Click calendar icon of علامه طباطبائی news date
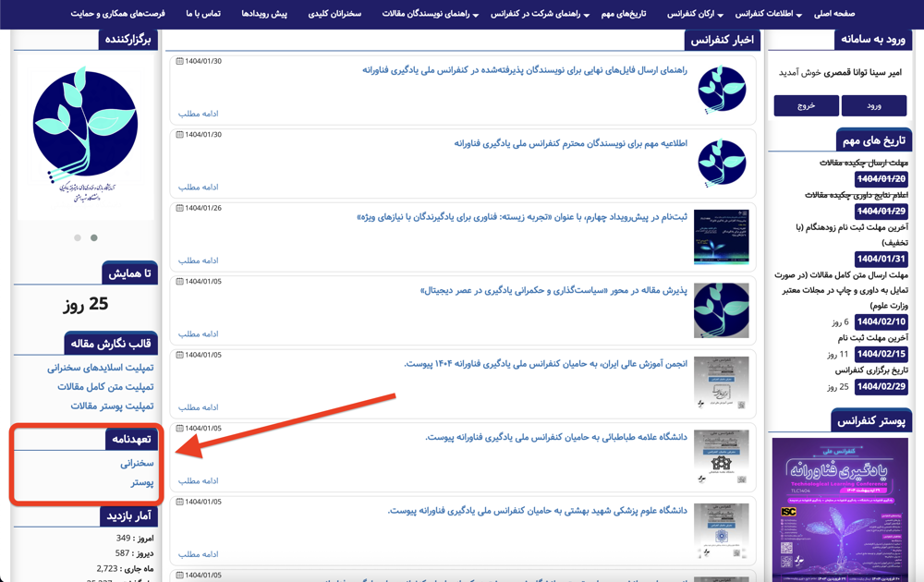The height and width of the screenshot is (582, 924). pyautogui.click(x=180, y=429)
